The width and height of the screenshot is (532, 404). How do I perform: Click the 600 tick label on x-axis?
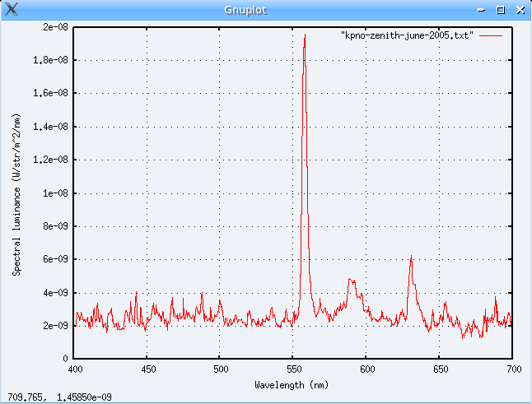[366, 369]
